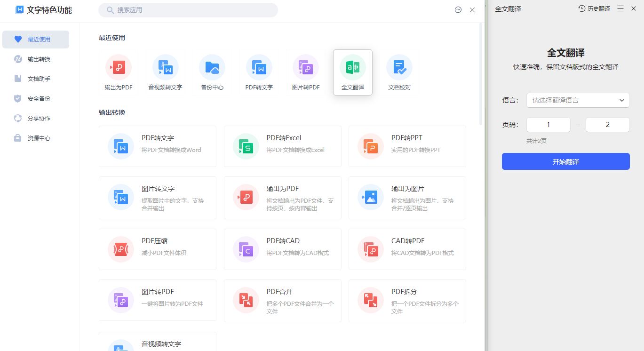Open 输出为PDF icon in recent list

click(x=119, y=67)
